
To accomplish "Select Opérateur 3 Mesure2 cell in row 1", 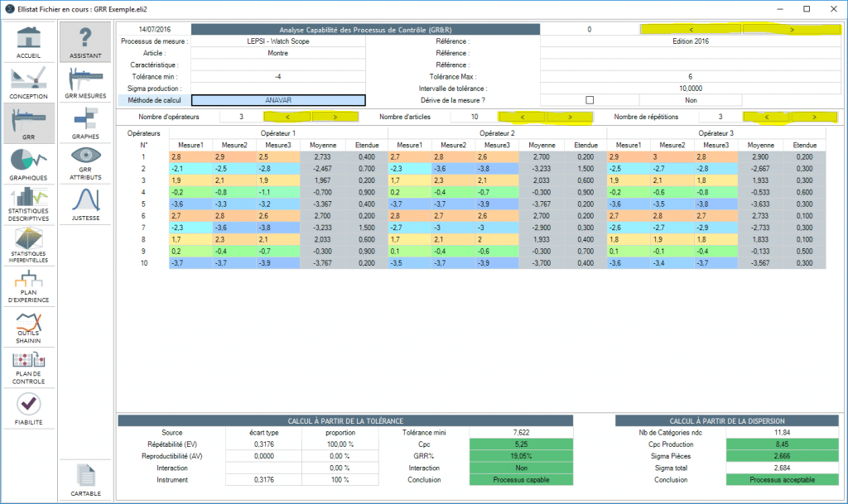I will point(672,156).
